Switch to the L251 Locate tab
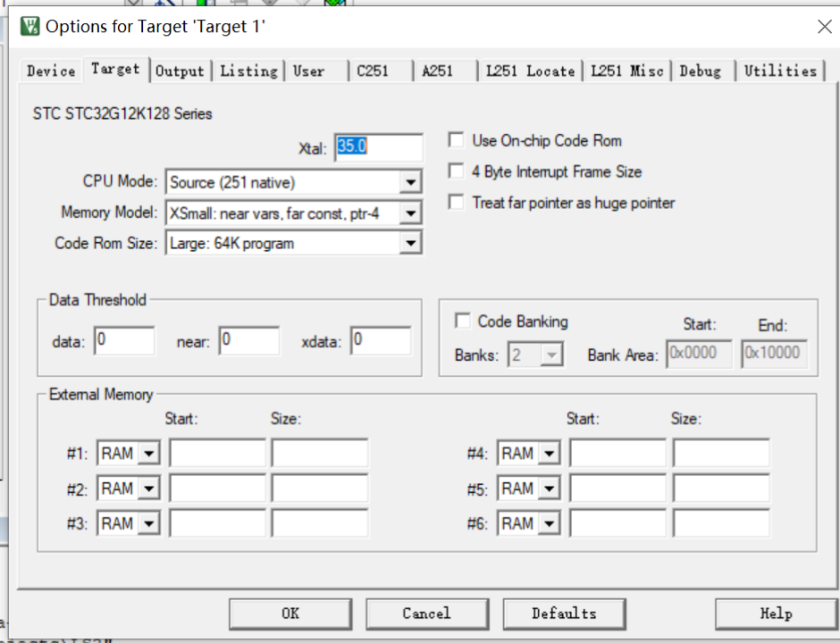Viewport: 840px width, 643px height. tap(530, 71)
